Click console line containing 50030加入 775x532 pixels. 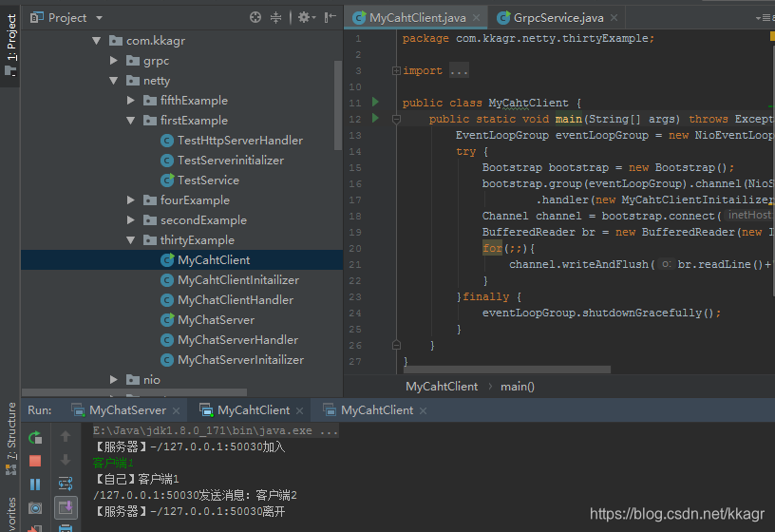[189, 446]
